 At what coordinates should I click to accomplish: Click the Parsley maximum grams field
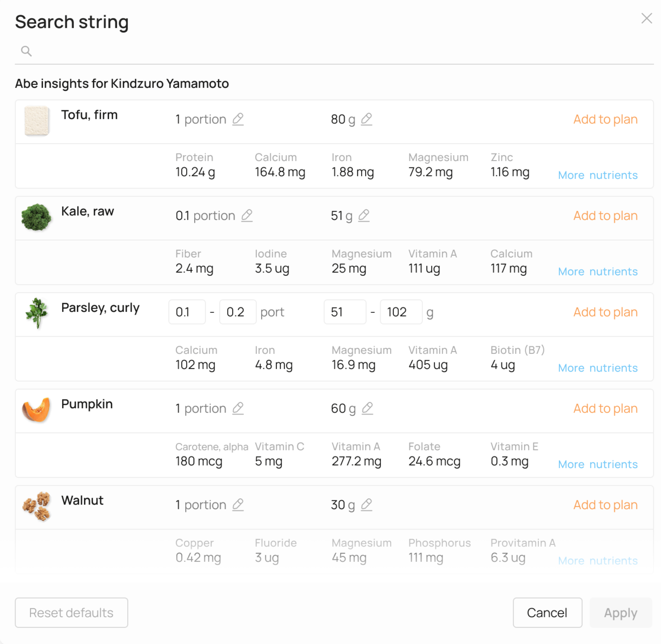tap(401, 312)
